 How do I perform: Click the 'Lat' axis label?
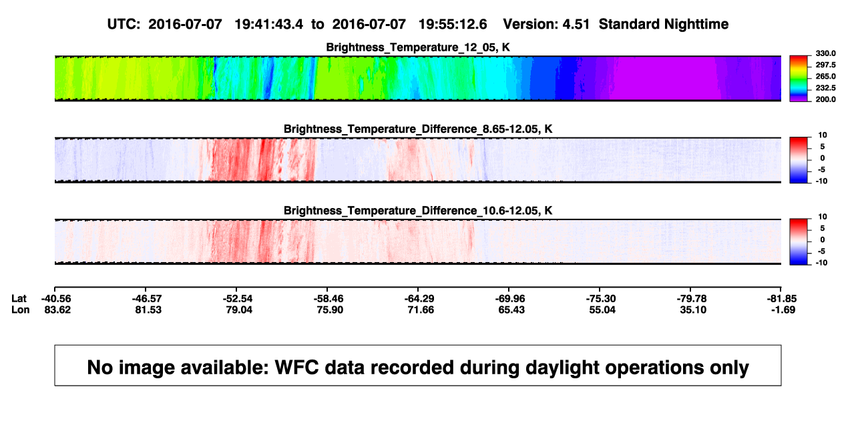tap(20, 298)
